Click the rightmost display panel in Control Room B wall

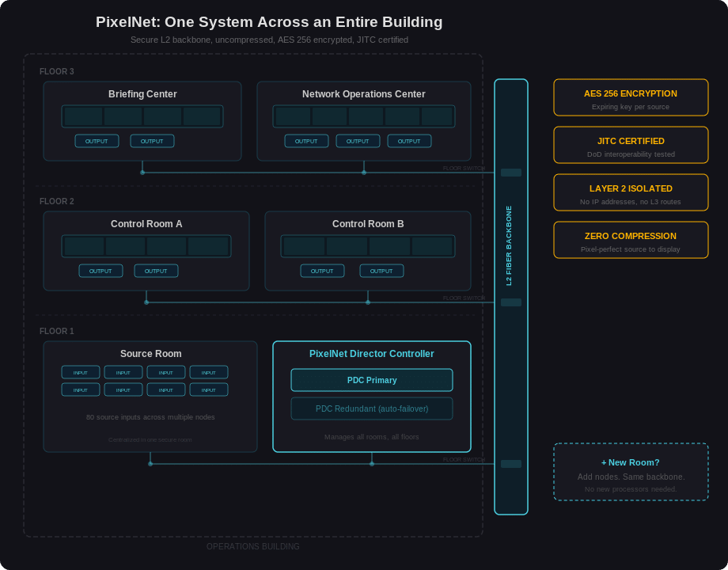[x=432, y=246]
